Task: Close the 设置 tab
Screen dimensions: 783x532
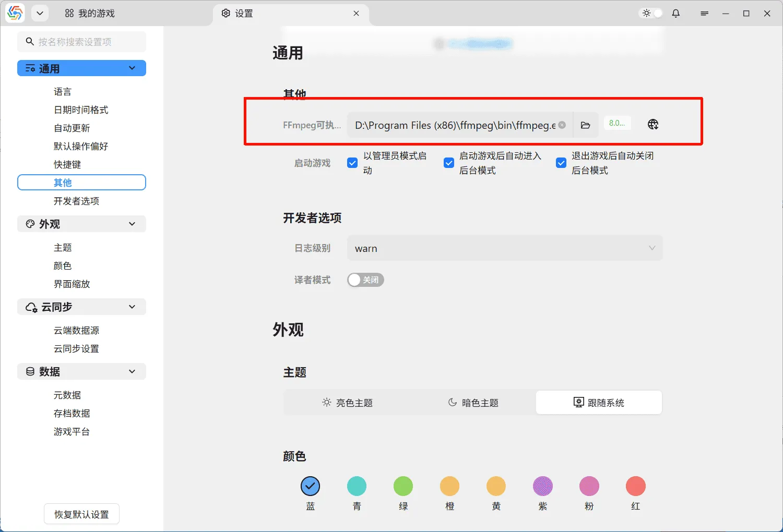Action: (x=356, y=14)
